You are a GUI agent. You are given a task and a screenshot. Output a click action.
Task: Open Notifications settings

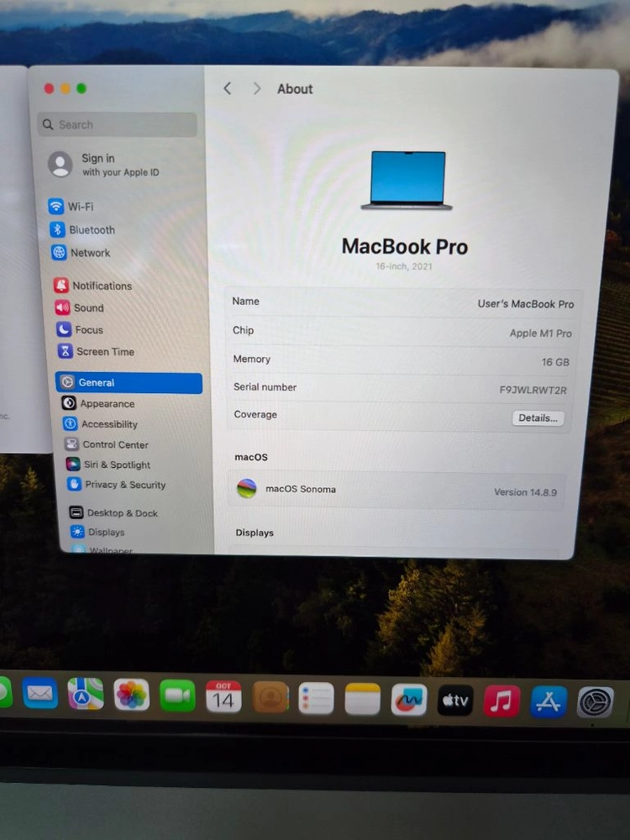[x=93, y=286]
